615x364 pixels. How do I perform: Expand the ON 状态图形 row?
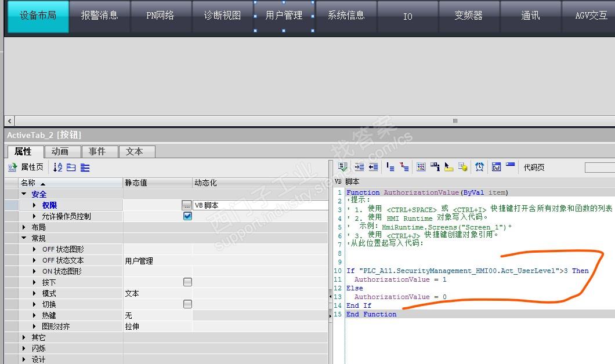(34, 271)
